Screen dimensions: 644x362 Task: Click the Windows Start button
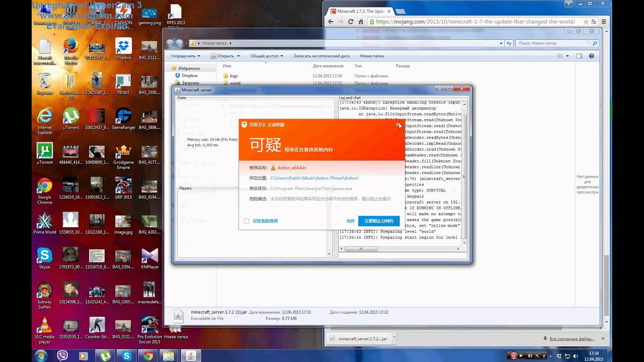(x=41, y=355)
